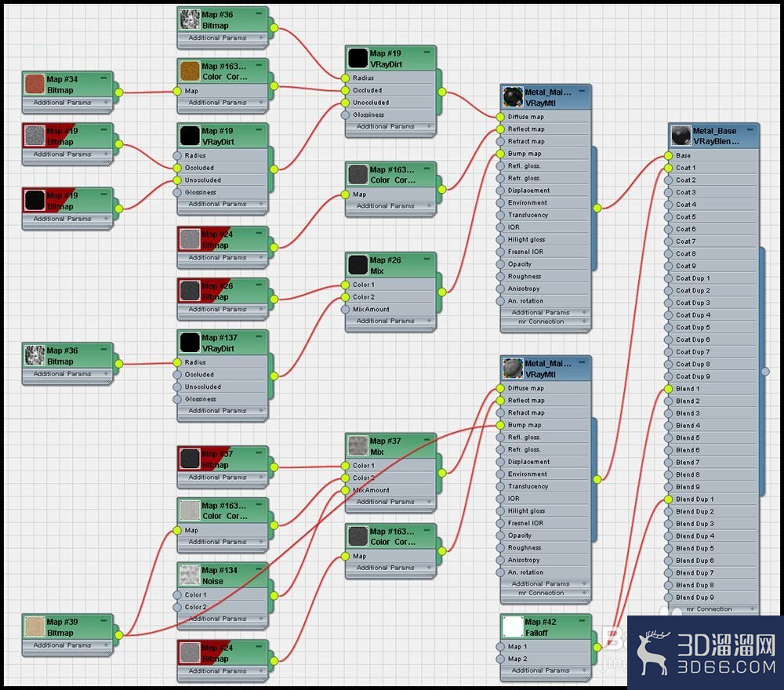This screenshot has width=784, height=690.
Task: Click Color 1 socket on Map #26 Mix
Action: click(345, 285)
